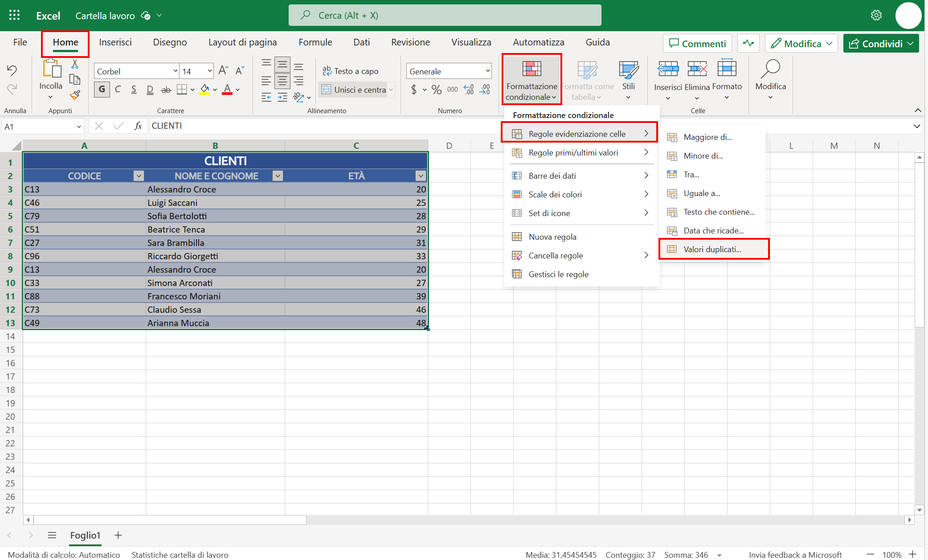Image resolution: width=928 pixels, height=560 pixels.
Task: Apply strikethrough formatting to selection
Action: 166,90
